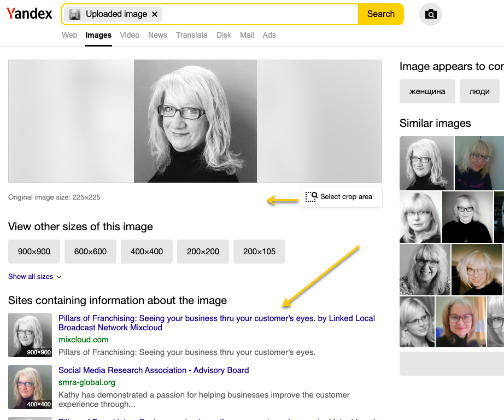Expand Show all sizes
Screen dimensions: 504x420
coord(35,277)
